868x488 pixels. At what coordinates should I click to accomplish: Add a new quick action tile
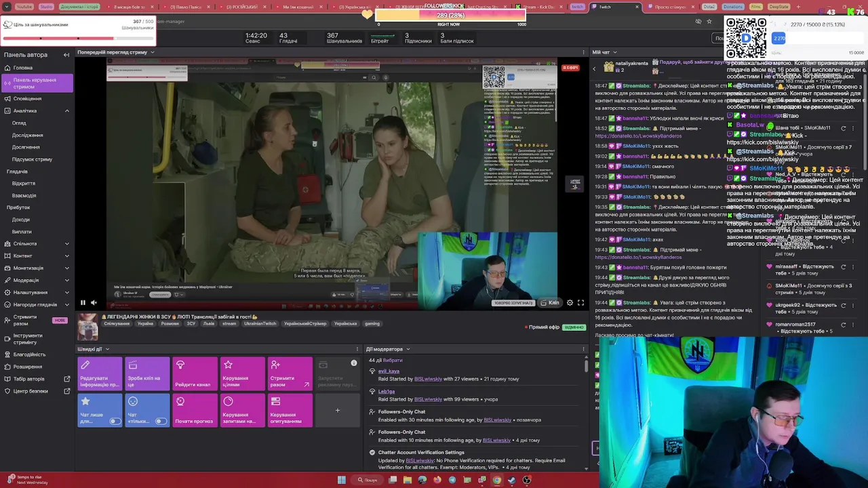pyautogui.click(x=337, y=410)
